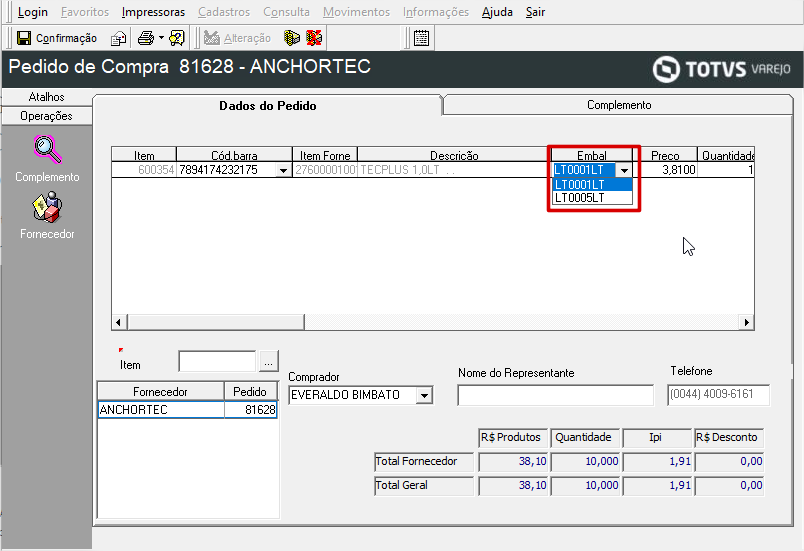
Task: Click the Item Forne column header
Action: tap(325, 155)
